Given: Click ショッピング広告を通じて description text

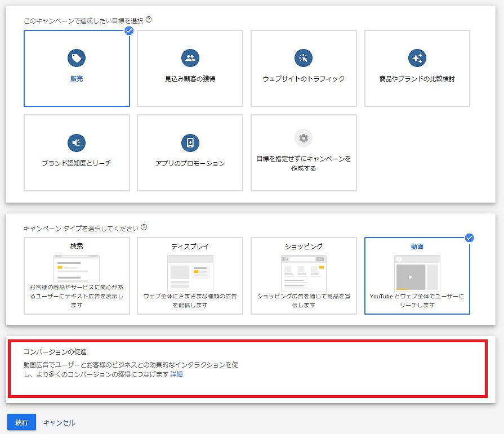Looking at the screenshot, I should (304, 301).
